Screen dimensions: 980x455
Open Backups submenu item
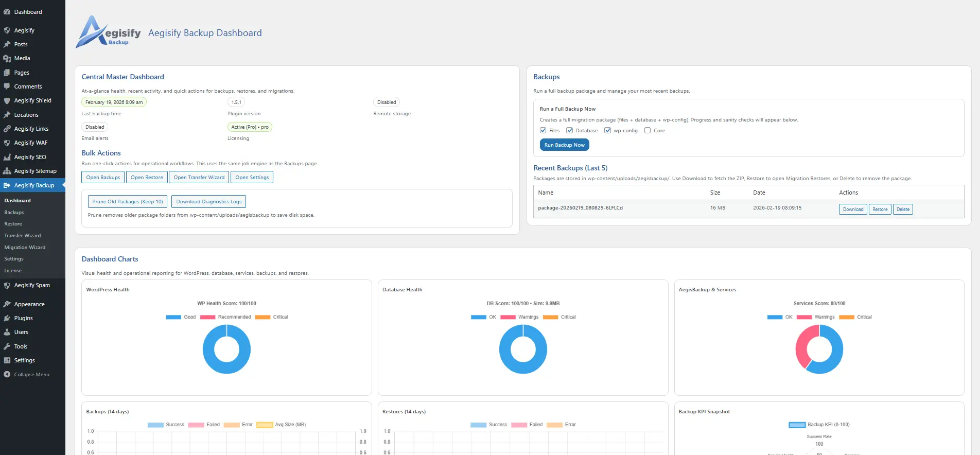[x=14, y=212]
